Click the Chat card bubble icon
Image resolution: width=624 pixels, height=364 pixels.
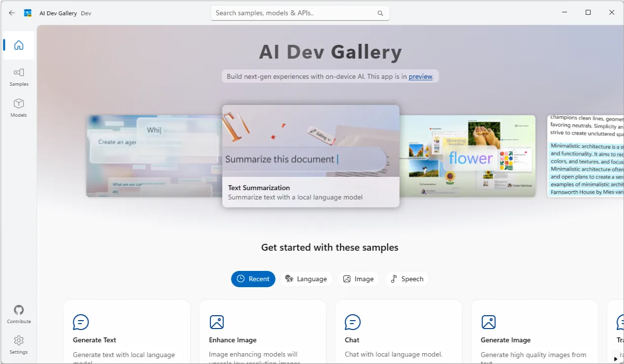click(x=353, y=322)
